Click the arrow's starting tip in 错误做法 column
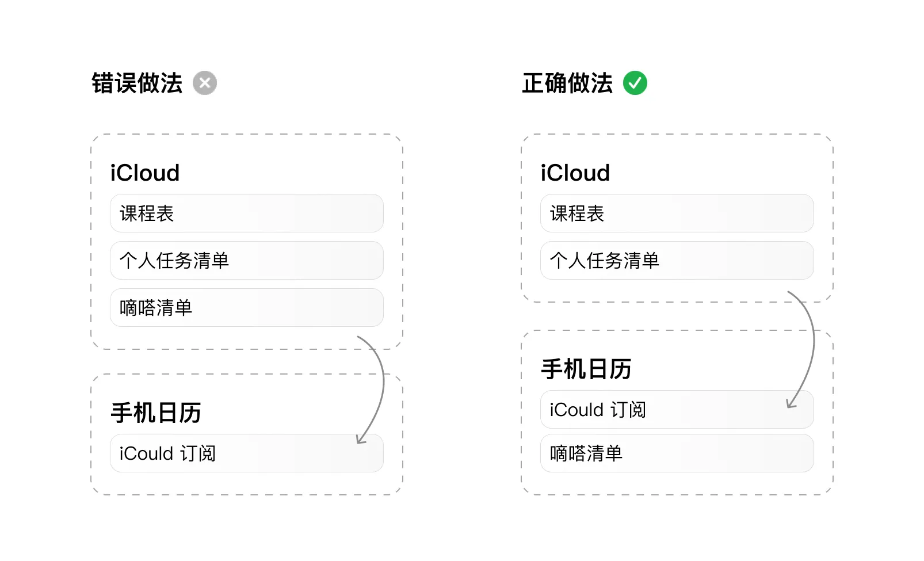 358,337
